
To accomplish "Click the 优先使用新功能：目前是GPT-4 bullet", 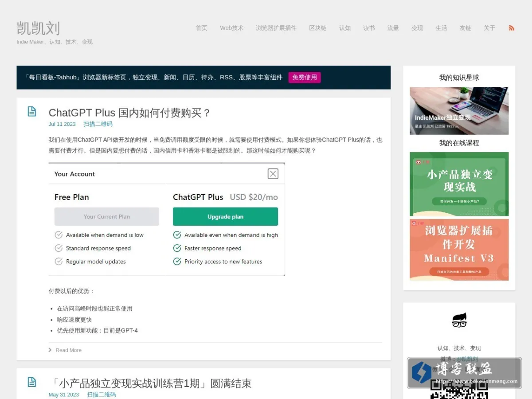I will 97,330.
